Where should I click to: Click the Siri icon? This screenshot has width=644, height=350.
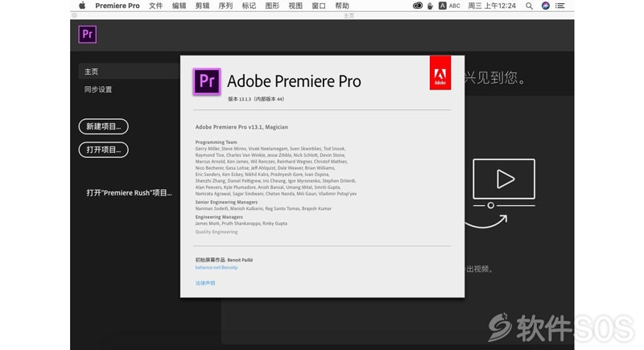pyautogui.click(x=546, y=6)
